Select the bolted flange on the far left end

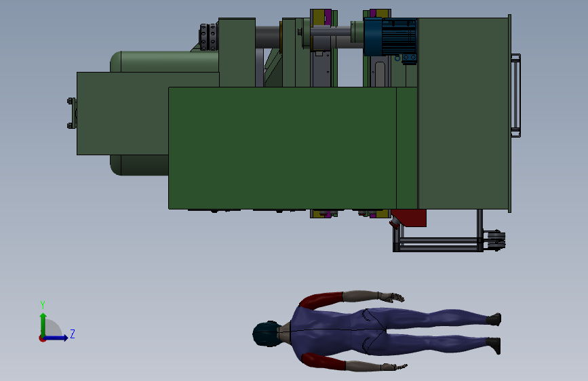(71, 113)
